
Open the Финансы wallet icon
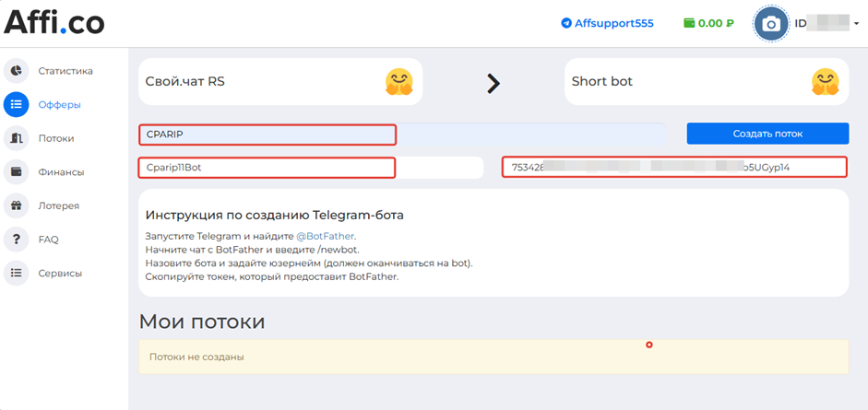click(16, 172)
